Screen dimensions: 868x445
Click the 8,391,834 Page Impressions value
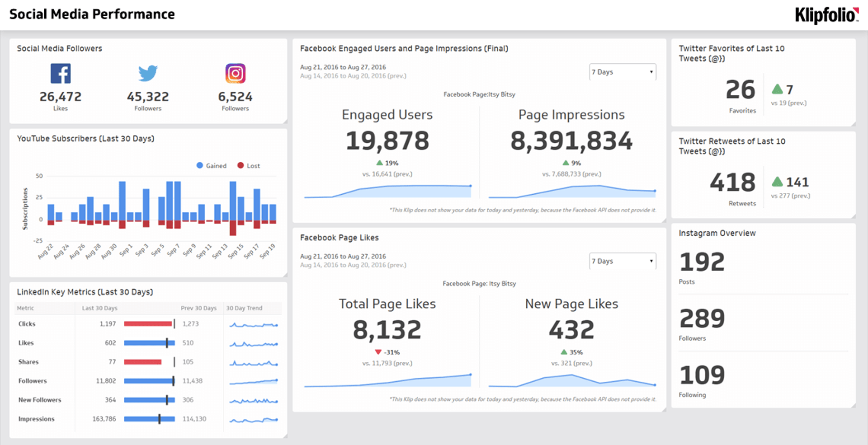(x=571, y=141)
